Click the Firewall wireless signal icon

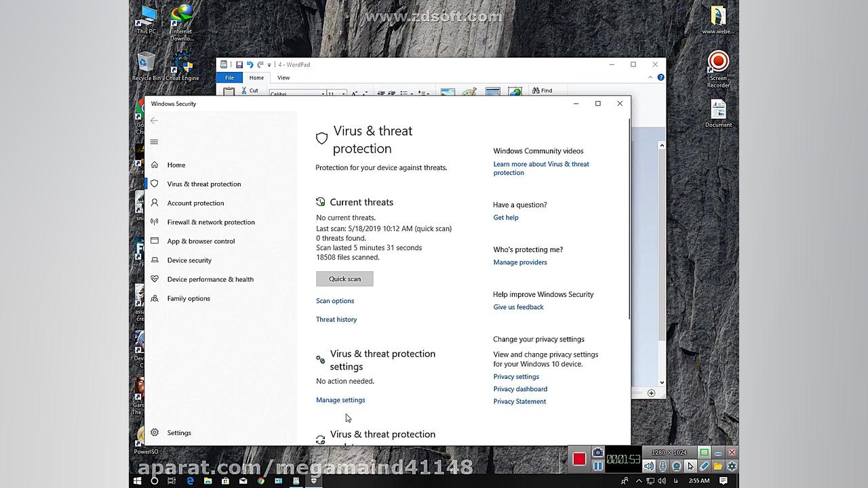click(155, 222)
